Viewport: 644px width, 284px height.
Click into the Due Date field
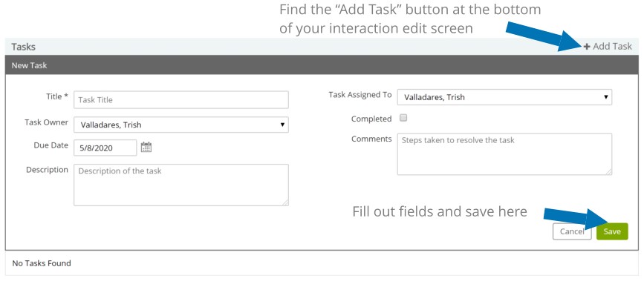pyautogui.click(x=105, y=148)
